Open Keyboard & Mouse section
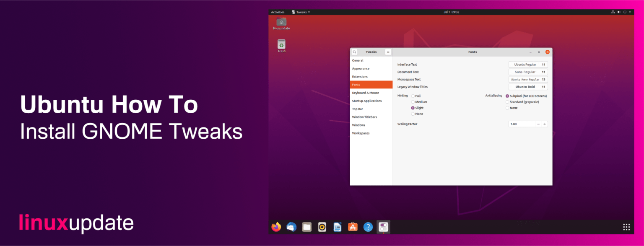This screenshot has height=246, width=644. click(x=371, y=93)
